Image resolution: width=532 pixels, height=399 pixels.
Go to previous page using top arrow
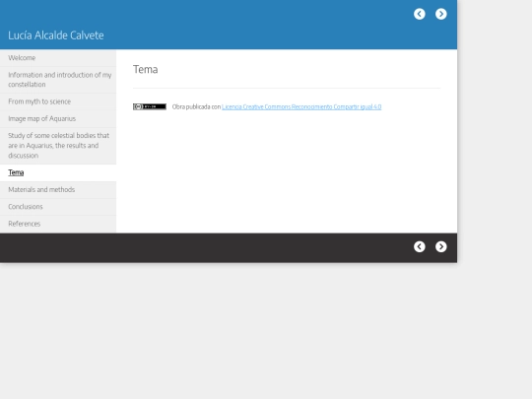coord(420,14)
